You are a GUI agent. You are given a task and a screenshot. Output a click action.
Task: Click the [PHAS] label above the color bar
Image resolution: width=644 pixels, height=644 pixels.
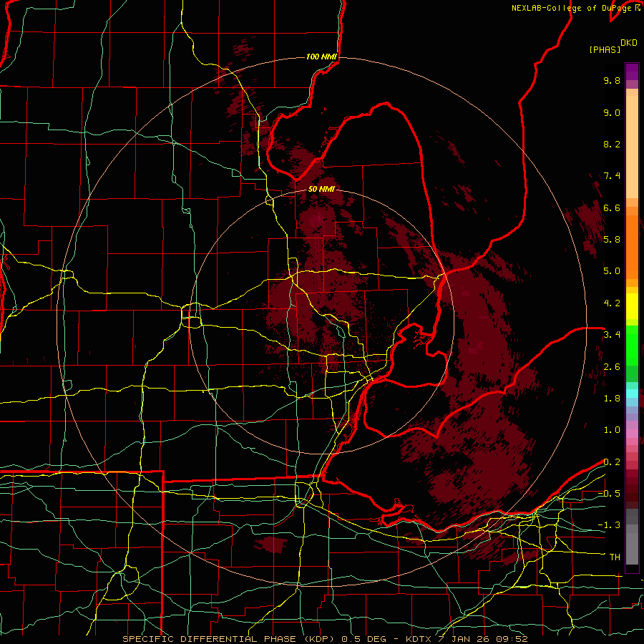point(605,50)
